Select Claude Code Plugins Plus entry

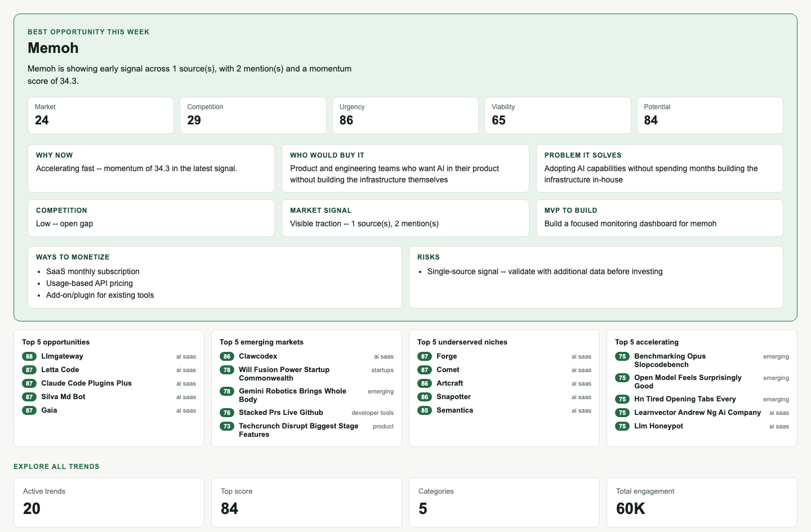pyautogui.click(x=109, y=383)
